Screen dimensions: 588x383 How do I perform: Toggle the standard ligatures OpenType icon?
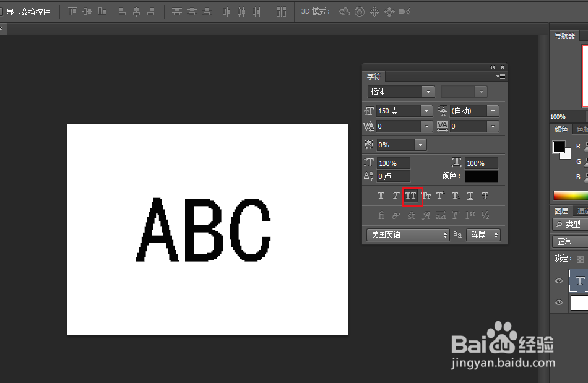[x=381, y=215]
